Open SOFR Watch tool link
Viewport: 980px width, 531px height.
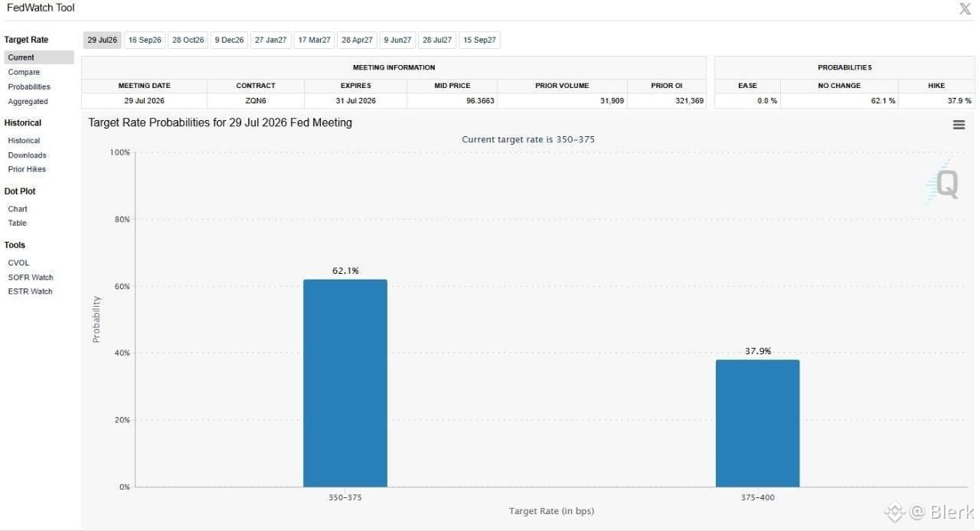(x=31, y=277)
